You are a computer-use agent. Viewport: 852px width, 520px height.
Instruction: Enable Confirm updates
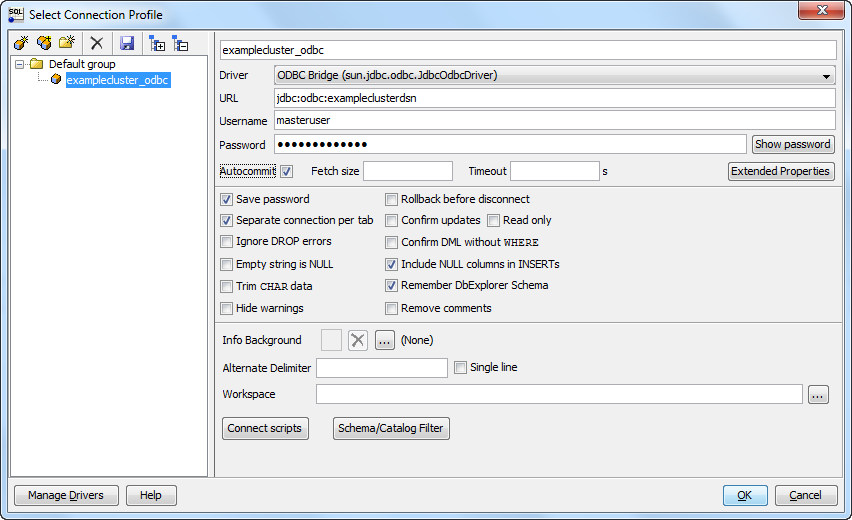(x=391, y=221)
